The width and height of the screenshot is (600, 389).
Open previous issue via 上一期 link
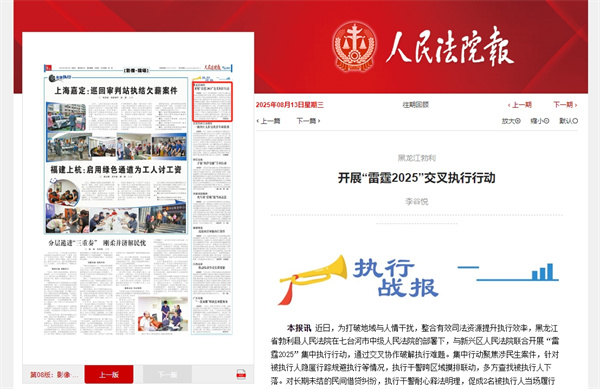[519, 105]
